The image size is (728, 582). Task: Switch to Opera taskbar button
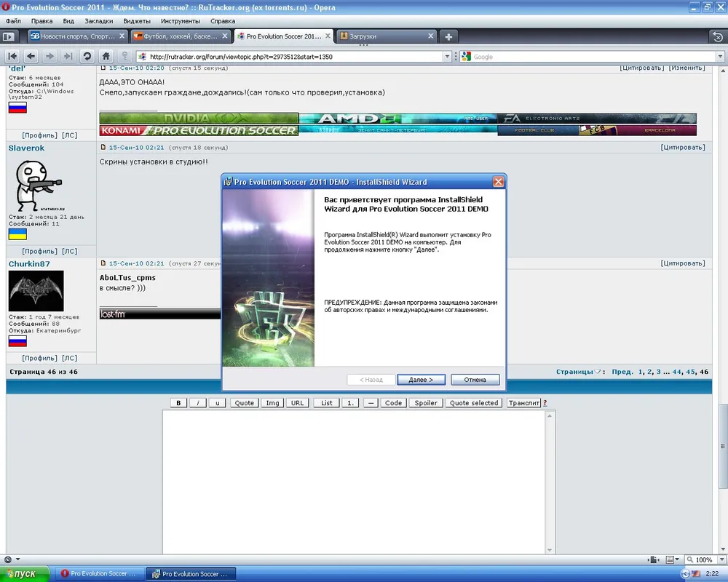[99, 574]
